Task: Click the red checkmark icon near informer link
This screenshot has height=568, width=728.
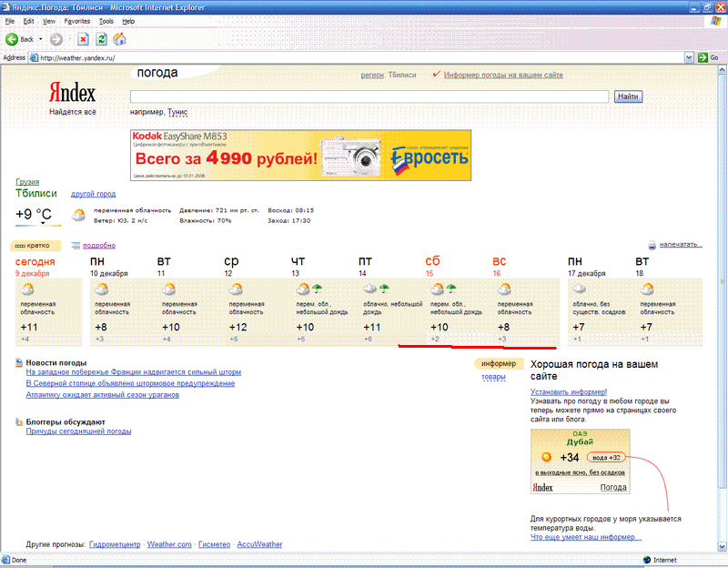Action: [x=437, y=74]
